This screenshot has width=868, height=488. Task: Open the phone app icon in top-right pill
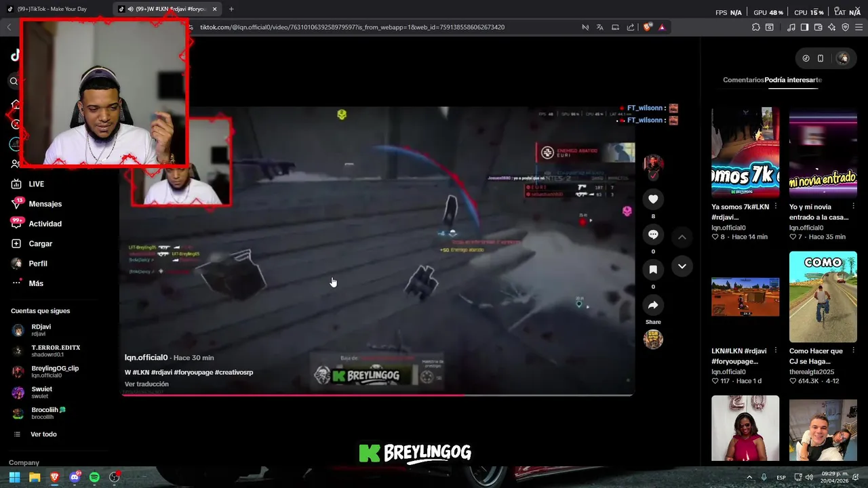click(x=820, y=58)
